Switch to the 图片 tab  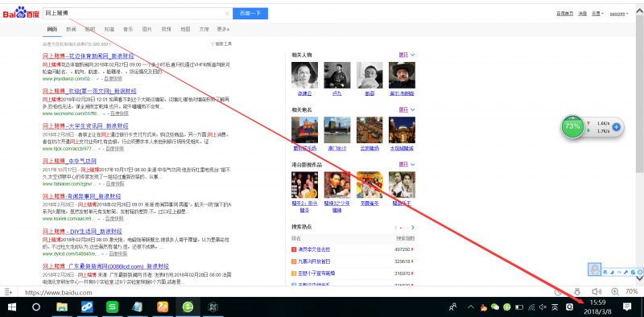147,29
